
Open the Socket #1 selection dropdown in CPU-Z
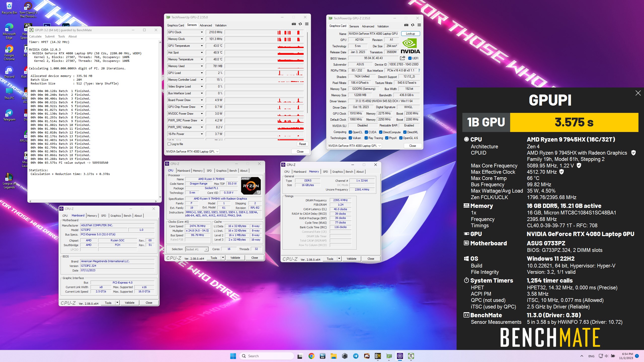tap(197, 249)
